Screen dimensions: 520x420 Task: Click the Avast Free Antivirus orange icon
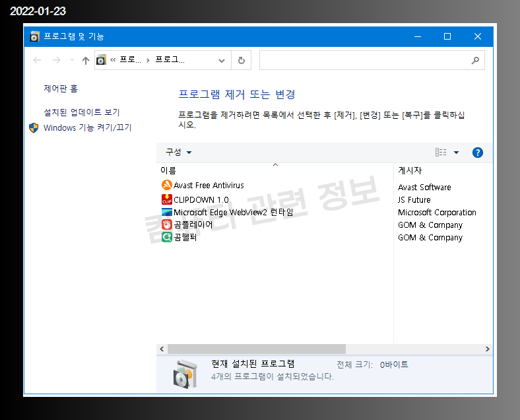(x=167, y=185)
